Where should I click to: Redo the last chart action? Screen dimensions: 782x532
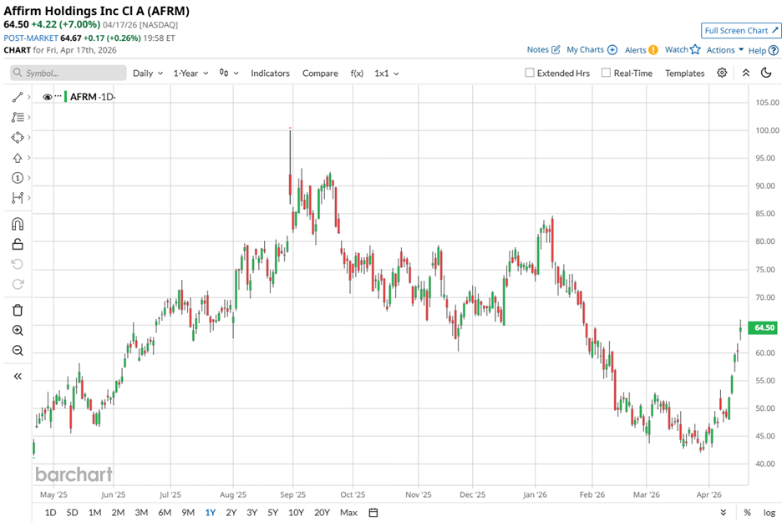click(x=18, y=284)
